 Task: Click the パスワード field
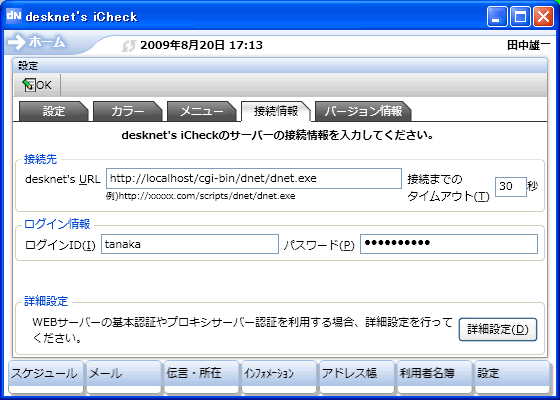449,244
